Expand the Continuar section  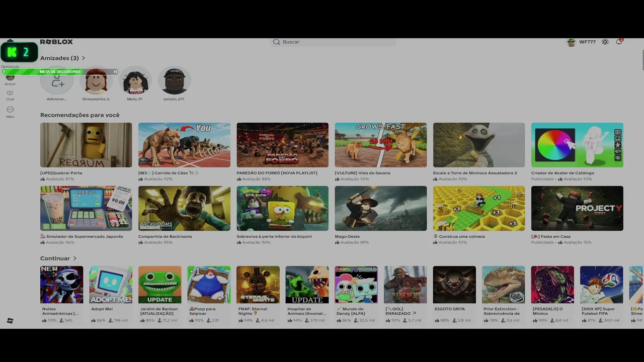coord(58,258)
